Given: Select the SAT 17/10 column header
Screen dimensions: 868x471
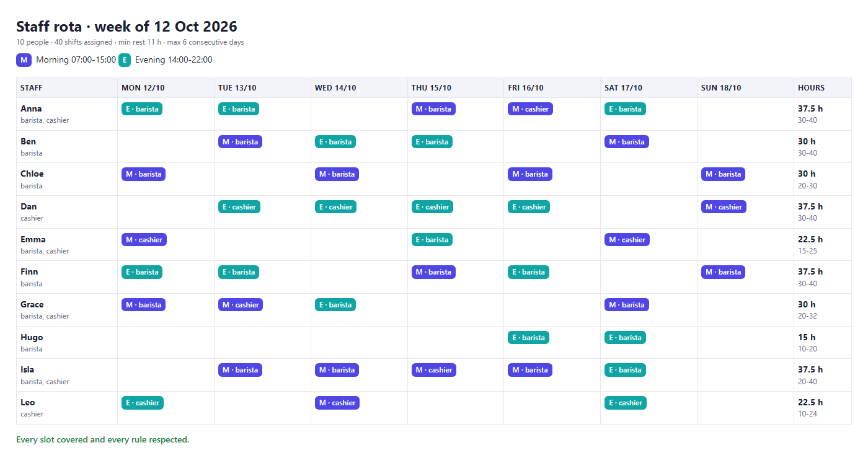Looking at the screenshot, I should (649, 88).
